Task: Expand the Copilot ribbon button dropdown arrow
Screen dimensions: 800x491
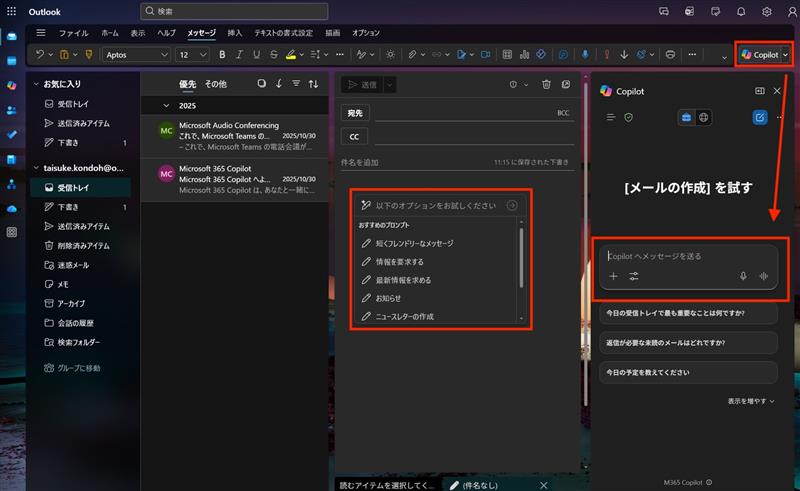Action: 786,54
